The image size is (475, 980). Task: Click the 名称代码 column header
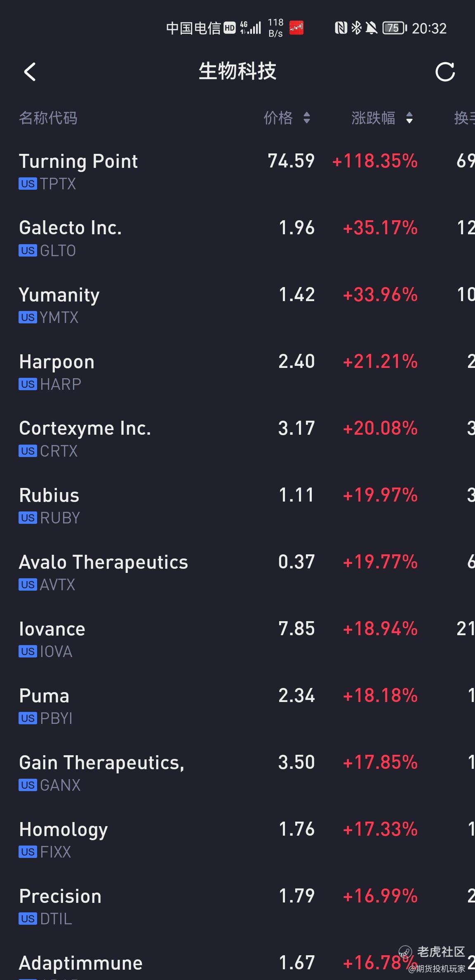48,118
